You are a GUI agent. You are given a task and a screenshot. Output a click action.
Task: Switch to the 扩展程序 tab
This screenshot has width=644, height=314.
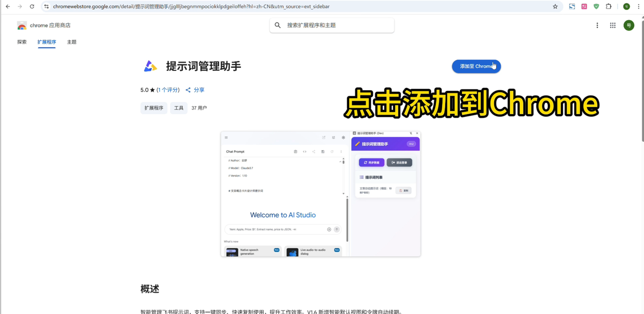pyautogui.click(x=47, y=42)
